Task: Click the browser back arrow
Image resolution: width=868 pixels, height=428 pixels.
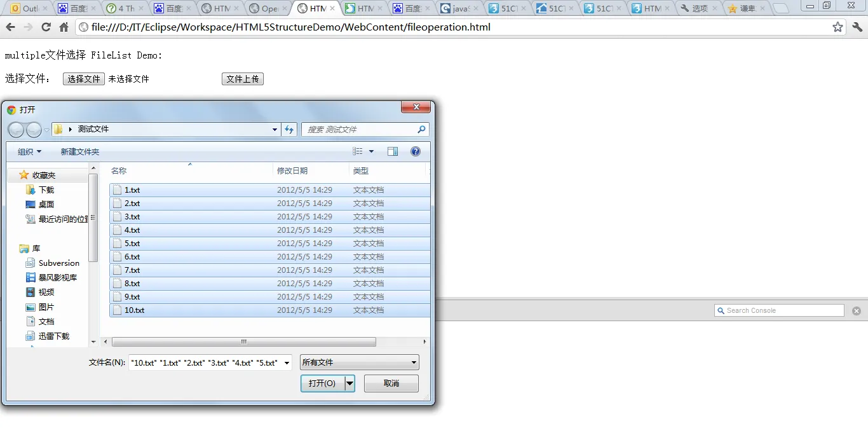Action: (10, 27)
